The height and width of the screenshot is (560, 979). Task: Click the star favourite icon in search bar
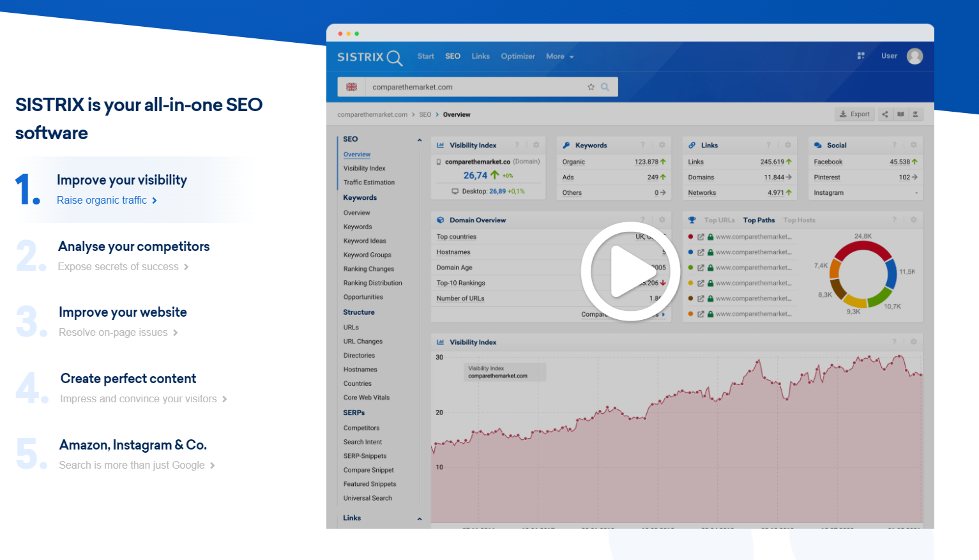[x=591, y=87]
